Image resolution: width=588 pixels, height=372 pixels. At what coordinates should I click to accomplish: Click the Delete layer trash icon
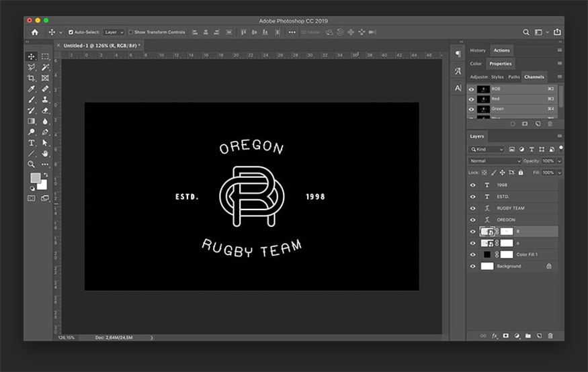click(x=550, y=335)
